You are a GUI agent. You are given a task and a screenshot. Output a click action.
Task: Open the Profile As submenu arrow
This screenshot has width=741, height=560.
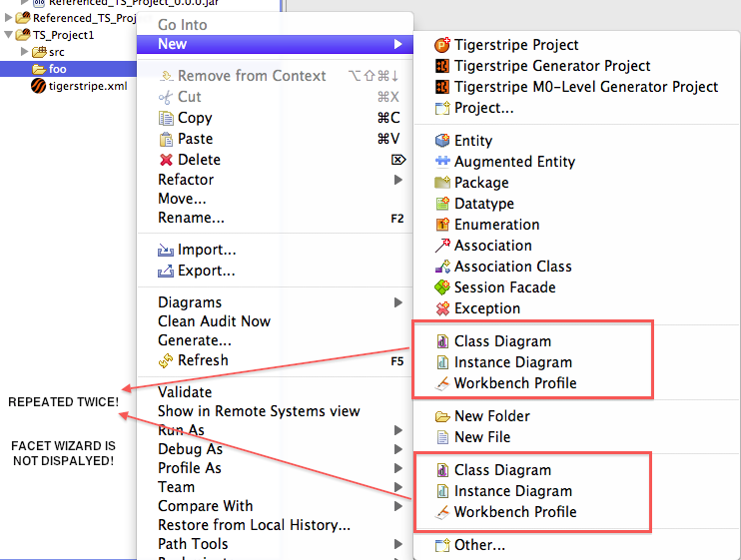(398, 468)
